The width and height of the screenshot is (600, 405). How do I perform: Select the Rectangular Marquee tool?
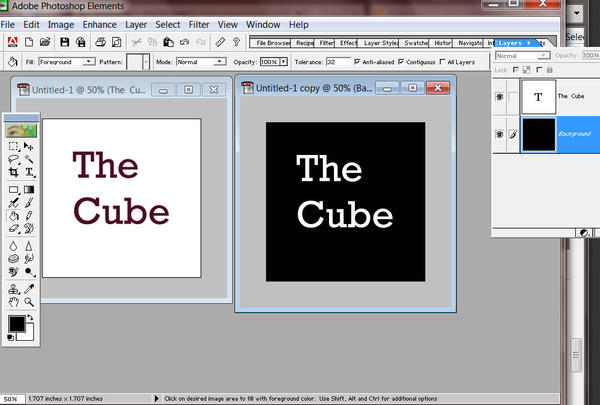click(x=13, y=146)
